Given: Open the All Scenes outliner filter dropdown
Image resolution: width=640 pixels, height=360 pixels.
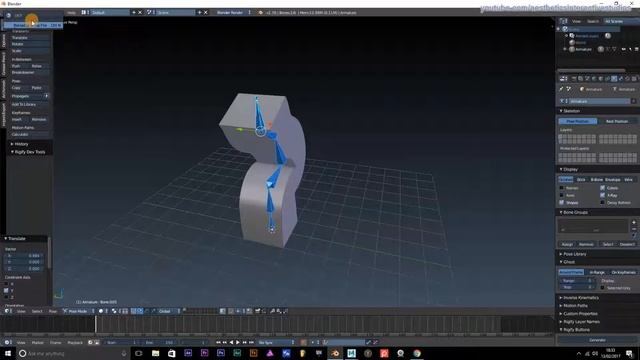Looking at the screenshot, I should click(x=621, y=21).
